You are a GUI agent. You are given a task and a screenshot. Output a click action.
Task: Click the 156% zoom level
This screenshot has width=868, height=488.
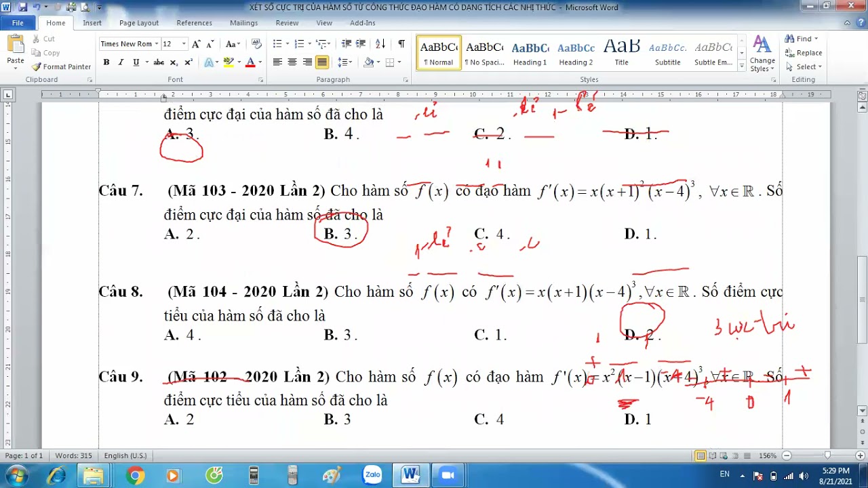(768, 455)
